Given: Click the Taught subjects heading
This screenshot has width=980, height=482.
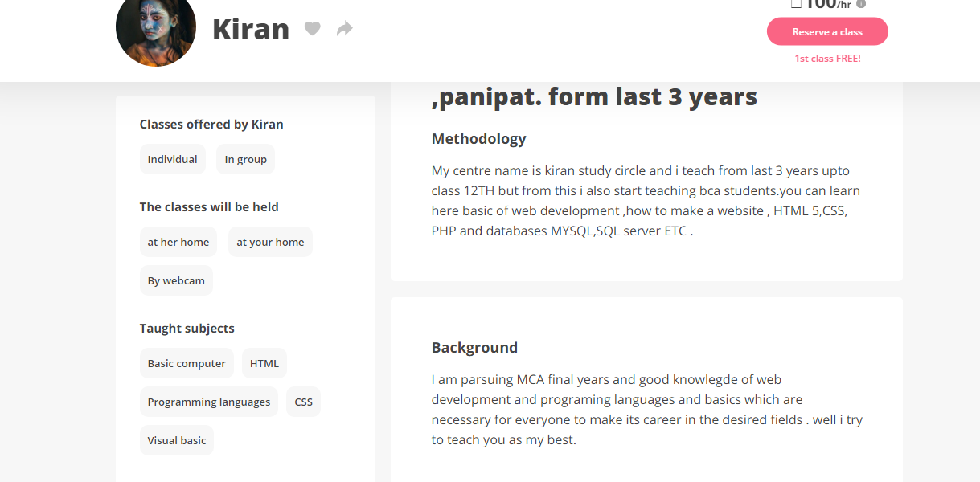Looking at the screenshot, I should click(187, 328).
